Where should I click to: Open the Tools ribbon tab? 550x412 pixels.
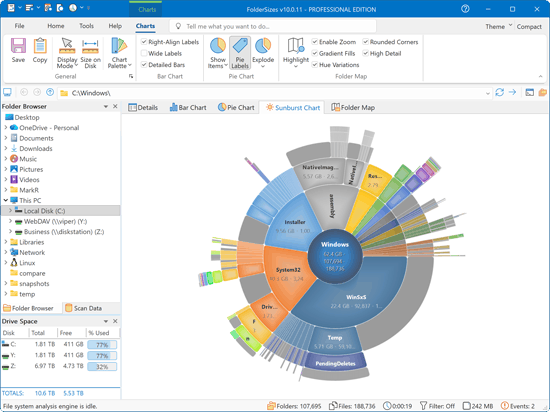click(86, 26)
